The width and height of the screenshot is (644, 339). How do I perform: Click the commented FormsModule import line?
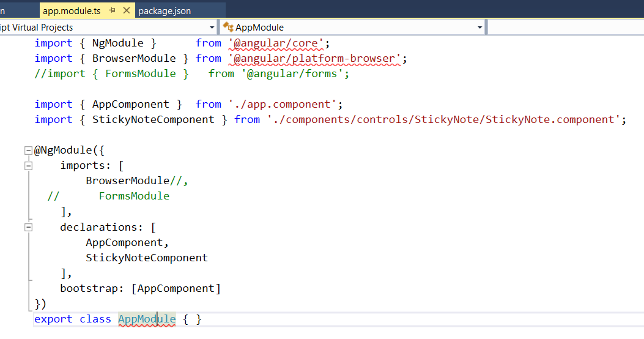pyautogui.click(x=192, y=74)
